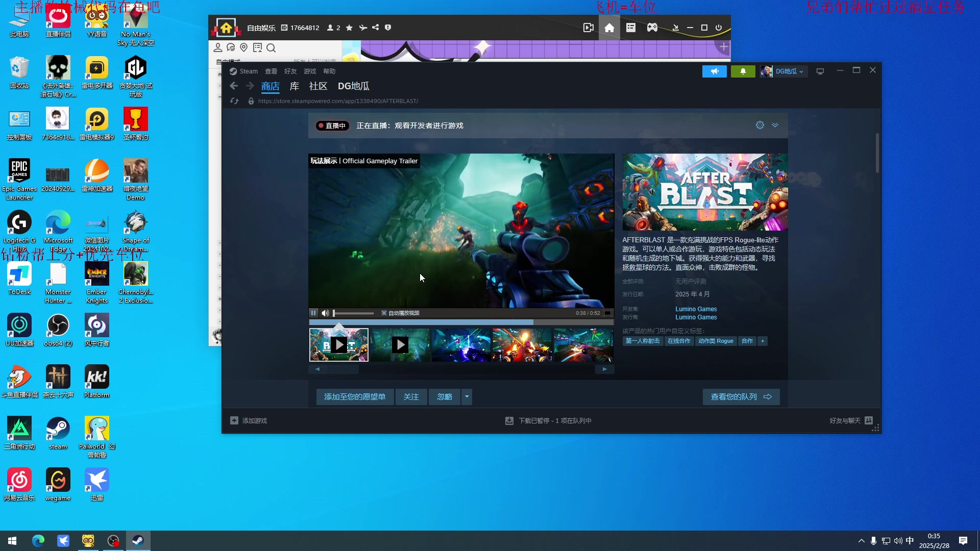Image resolution: width=980 pixels, height=551 pixels.
Task: Collapse the live broadcast banner chevron
Action: point(775,125)
